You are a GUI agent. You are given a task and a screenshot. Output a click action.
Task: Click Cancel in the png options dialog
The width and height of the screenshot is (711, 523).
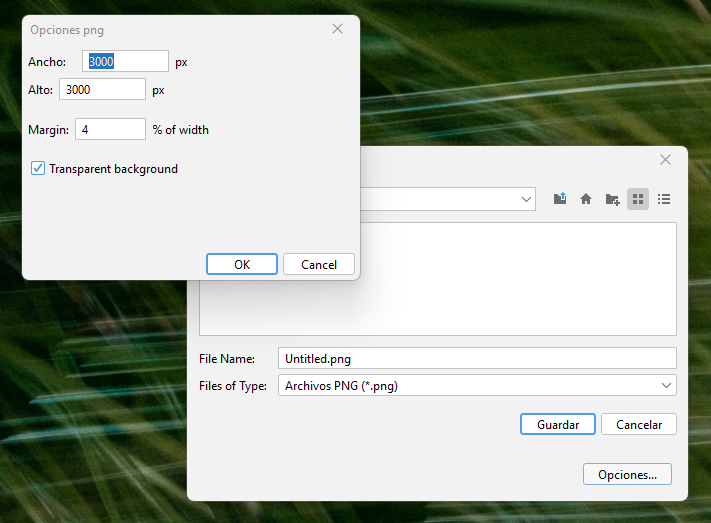(x=318, y=264)
